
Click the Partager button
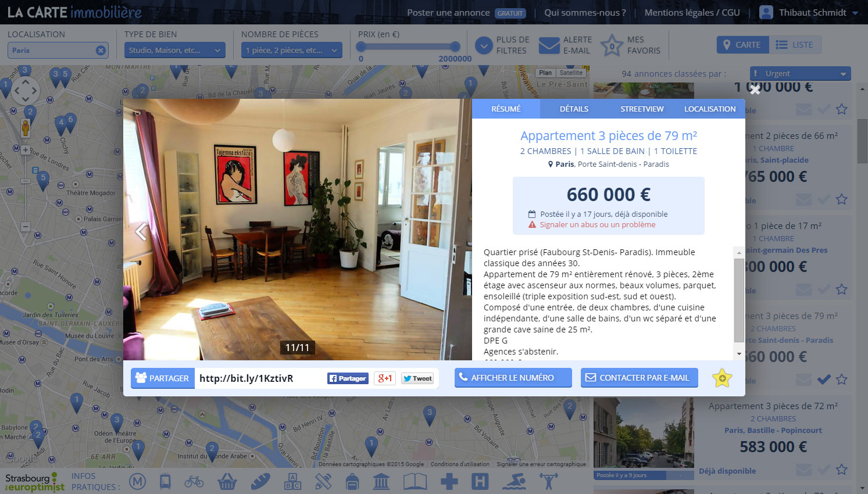162,378
